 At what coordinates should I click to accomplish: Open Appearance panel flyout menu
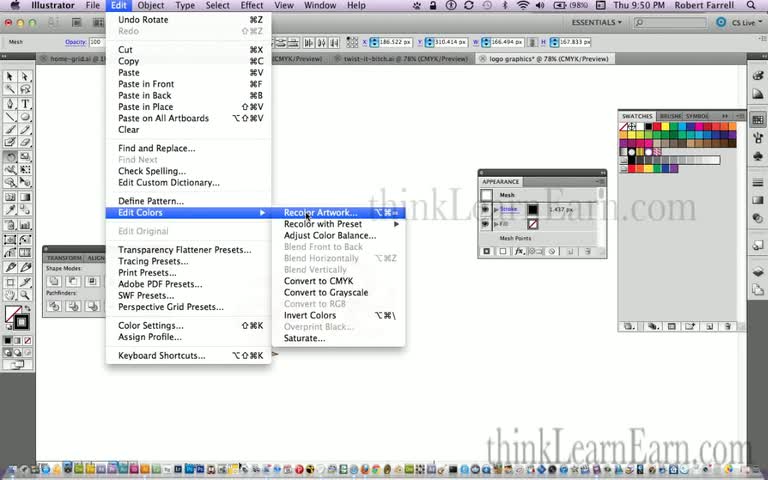tap(601, 182)
